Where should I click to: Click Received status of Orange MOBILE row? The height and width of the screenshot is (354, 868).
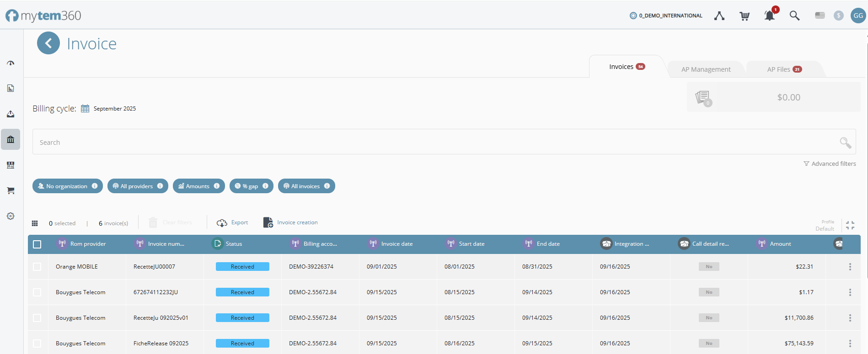tap(242, 267)
